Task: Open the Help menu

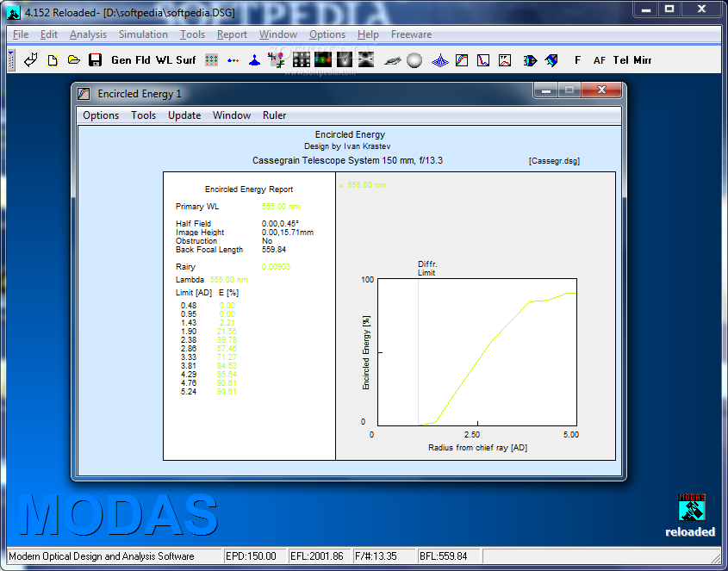Action: pos(368,34)
